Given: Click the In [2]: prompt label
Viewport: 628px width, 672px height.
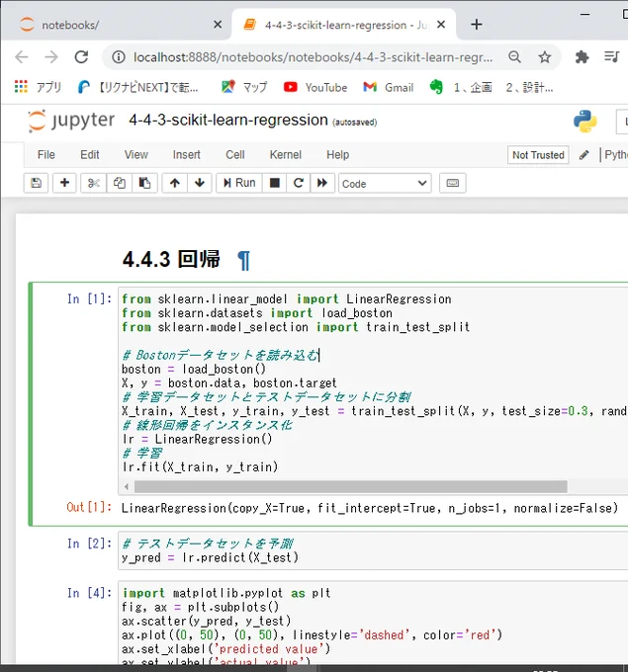Looking at the screenshot, I should [89, 544].
